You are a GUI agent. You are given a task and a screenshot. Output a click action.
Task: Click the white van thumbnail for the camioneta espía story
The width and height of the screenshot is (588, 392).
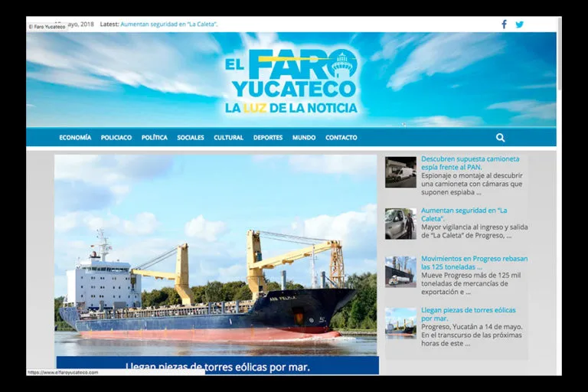coord(400,172)
